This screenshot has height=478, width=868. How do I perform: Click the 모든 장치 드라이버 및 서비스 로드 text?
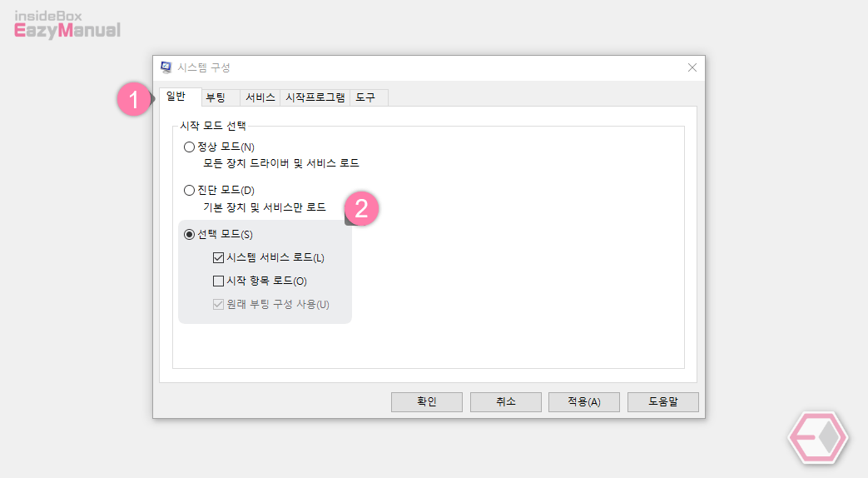click(281, 163)
